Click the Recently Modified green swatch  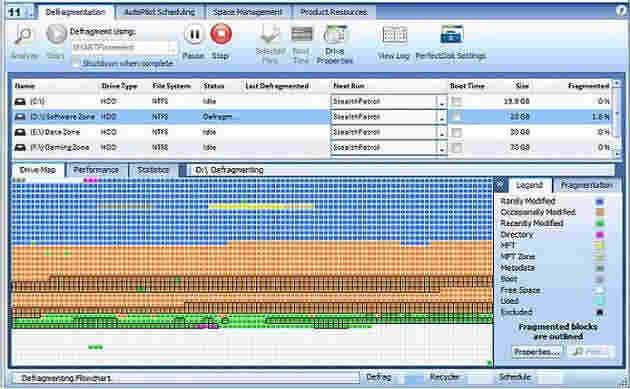(x=599, y=223)
